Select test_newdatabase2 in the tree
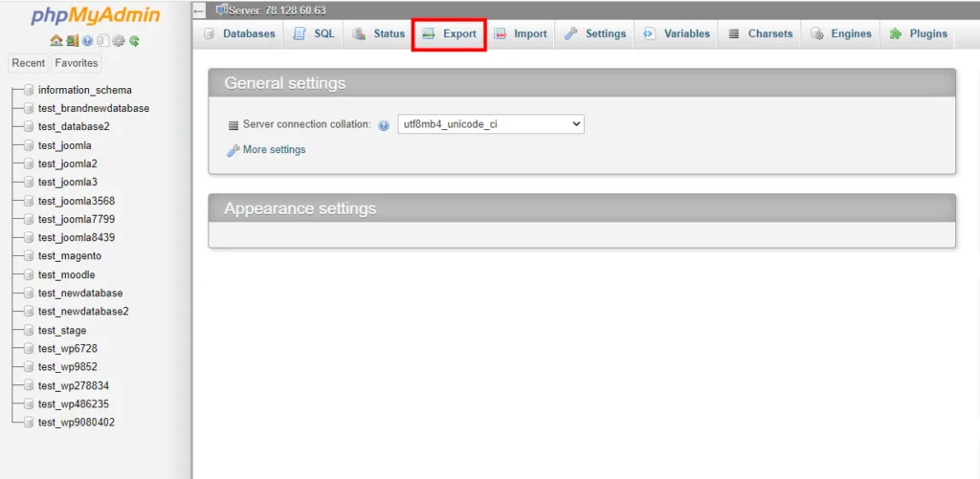 (83, 312)
